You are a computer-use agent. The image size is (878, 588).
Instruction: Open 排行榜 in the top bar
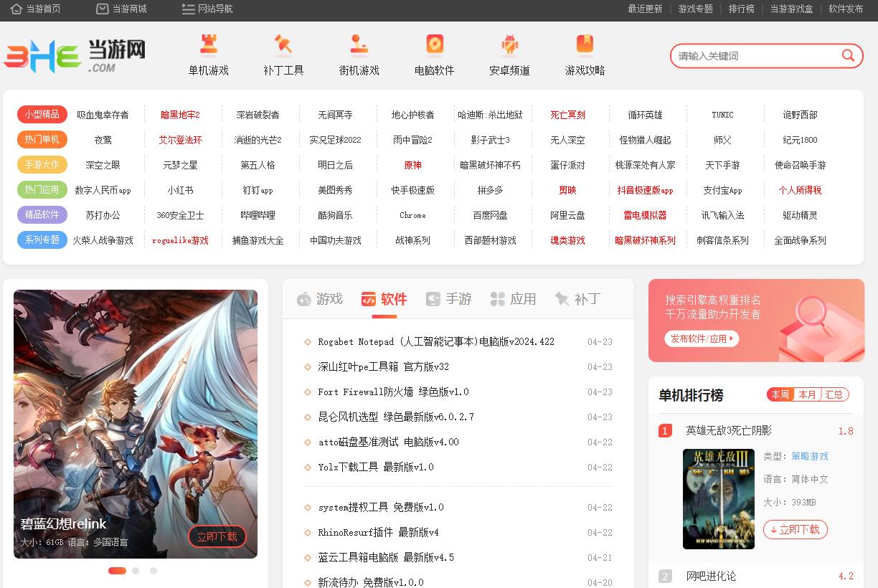pyautogui.click(x=742, y=9)
